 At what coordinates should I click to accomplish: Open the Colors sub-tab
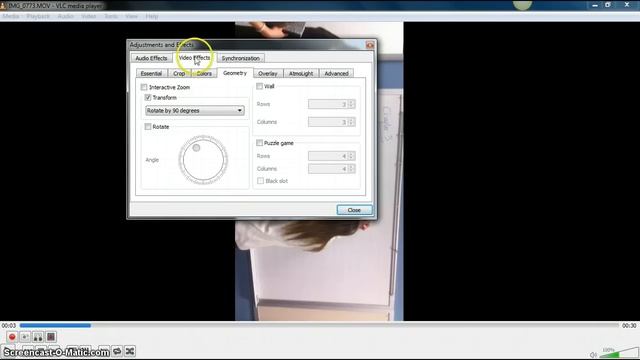[204, 73]
